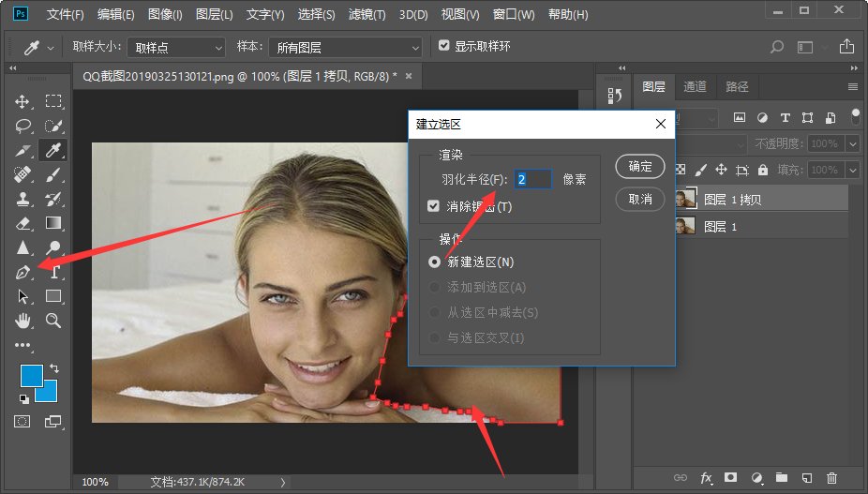This screenshot has height=494, width=868.
Task: Select the Eraser tool
Action: 22,223
